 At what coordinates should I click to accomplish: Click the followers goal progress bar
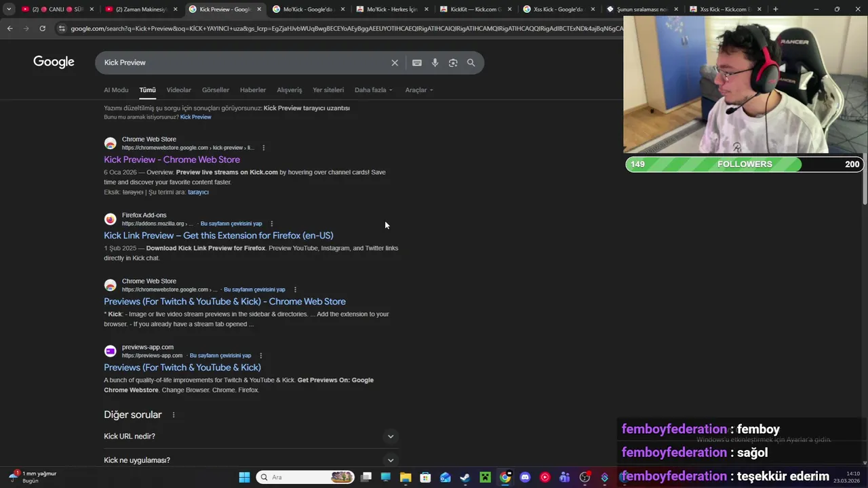745,164
